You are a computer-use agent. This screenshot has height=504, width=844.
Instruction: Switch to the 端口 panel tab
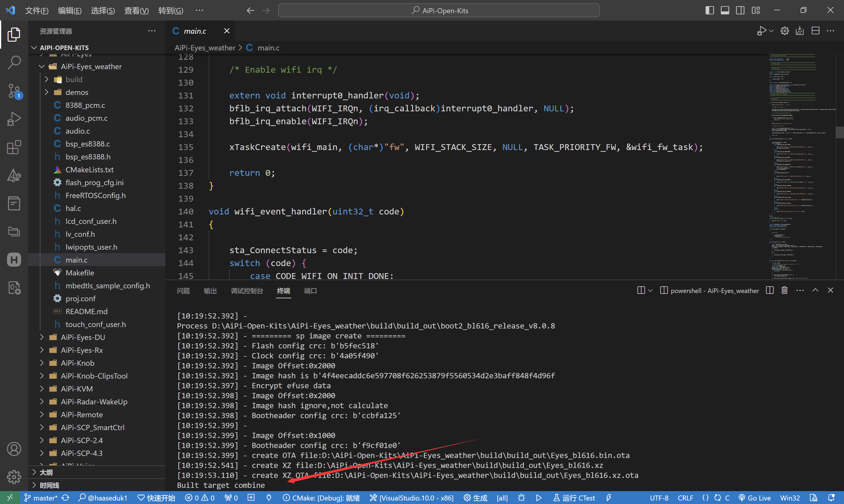point(310,291)
